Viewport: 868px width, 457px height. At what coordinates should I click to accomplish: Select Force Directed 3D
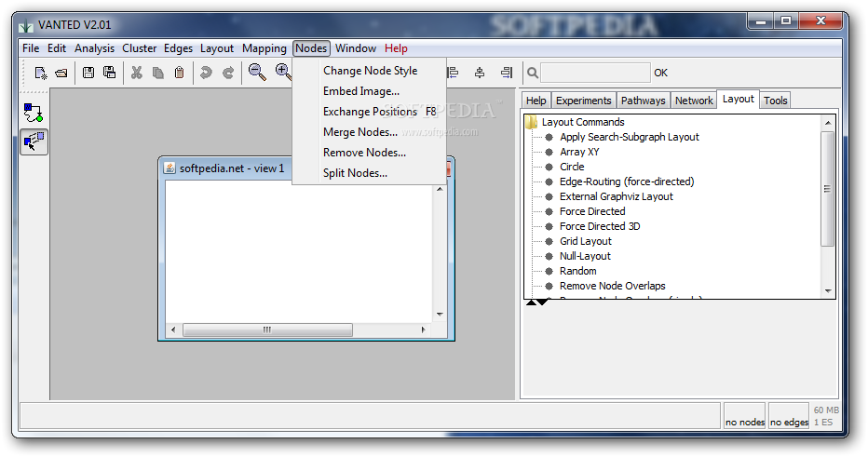[x=600, y=226]
